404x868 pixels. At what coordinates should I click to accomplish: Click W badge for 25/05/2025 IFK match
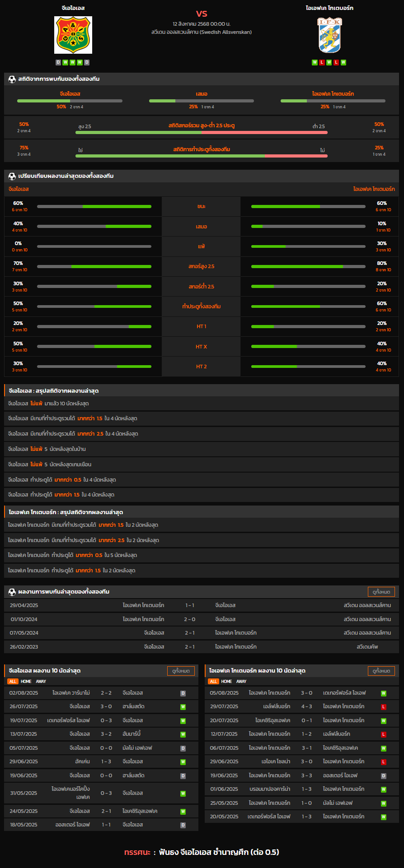coord(384,803)
